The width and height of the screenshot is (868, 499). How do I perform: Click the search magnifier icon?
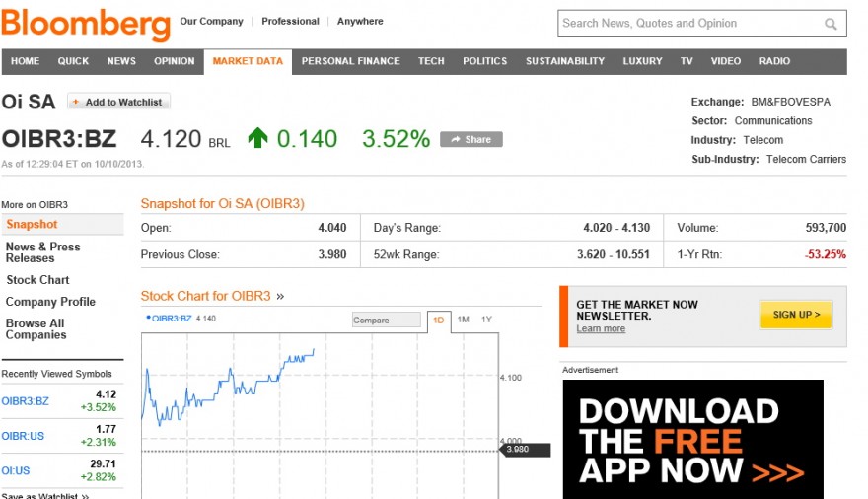point(831,24)
